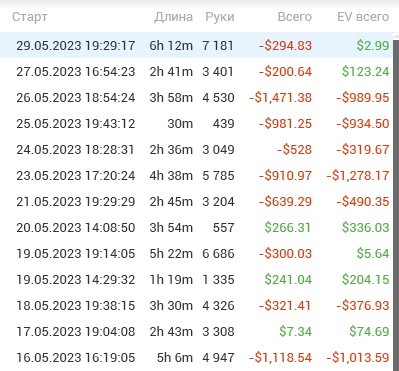
Task: Select session from 21.05.2023 19:29:29
Action: 196,201
